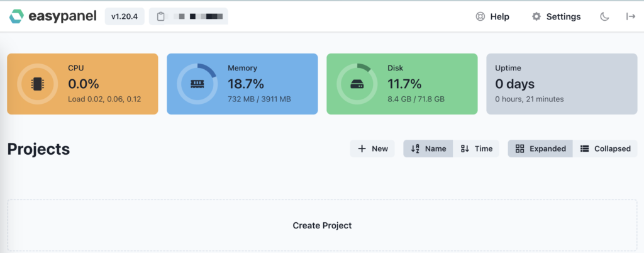Copy the server IP via clipboard icon
This screenshot has width=644, height=253.
[x=161, y=16]
